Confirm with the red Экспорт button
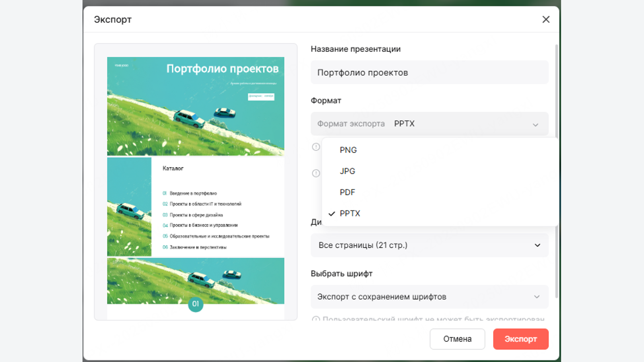Screen dimensions: 644x362 (521, 339)
